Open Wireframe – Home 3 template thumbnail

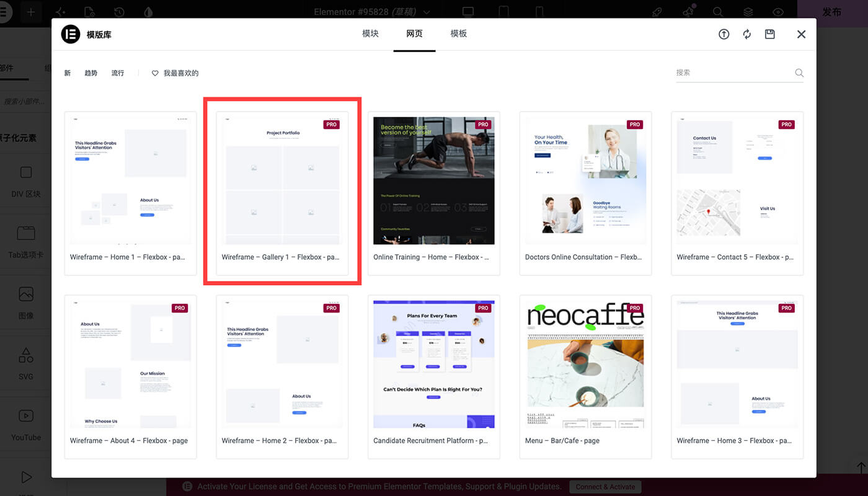click(737, 364)
